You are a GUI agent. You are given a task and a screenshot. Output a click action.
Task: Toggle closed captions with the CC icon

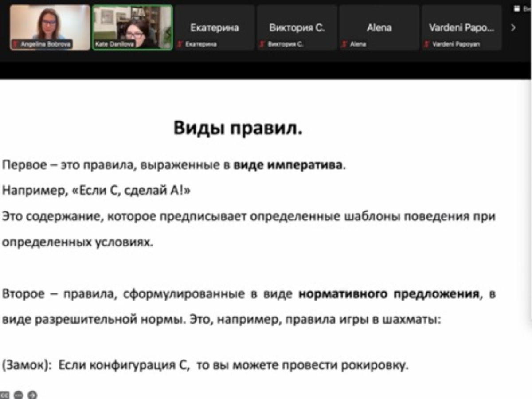4,394
